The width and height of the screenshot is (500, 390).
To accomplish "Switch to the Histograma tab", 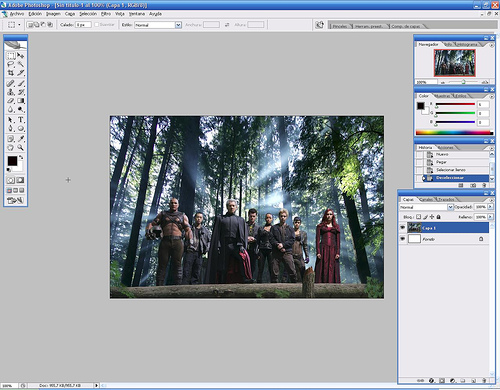I will click(467, 44).
